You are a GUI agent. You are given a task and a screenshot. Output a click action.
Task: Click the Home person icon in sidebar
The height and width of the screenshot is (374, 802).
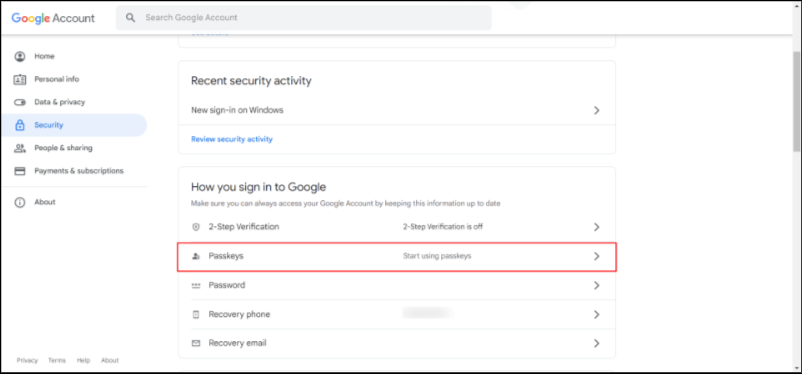(x=20, y=56)
